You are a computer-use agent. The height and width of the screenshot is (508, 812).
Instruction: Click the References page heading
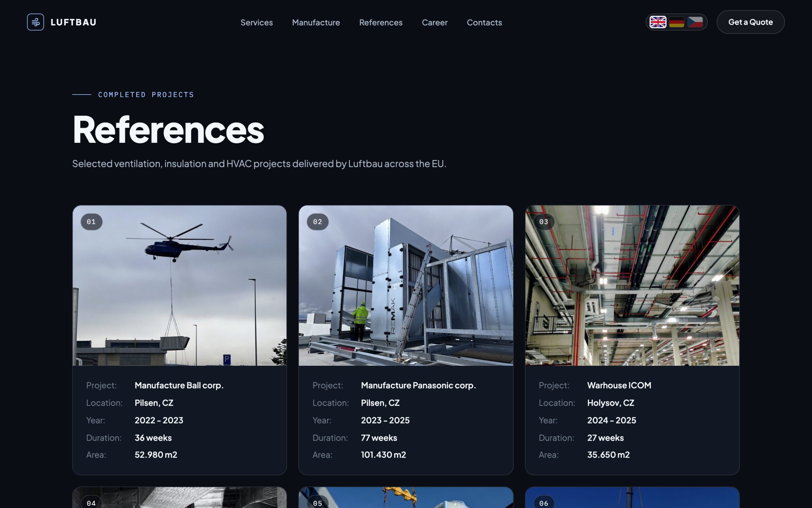[168, 129]
